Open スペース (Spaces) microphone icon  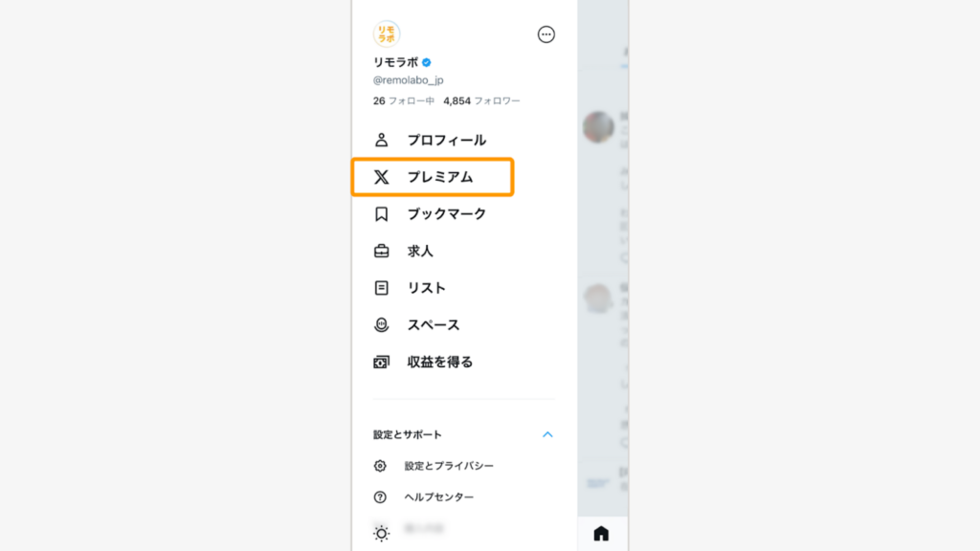(381, 324)
